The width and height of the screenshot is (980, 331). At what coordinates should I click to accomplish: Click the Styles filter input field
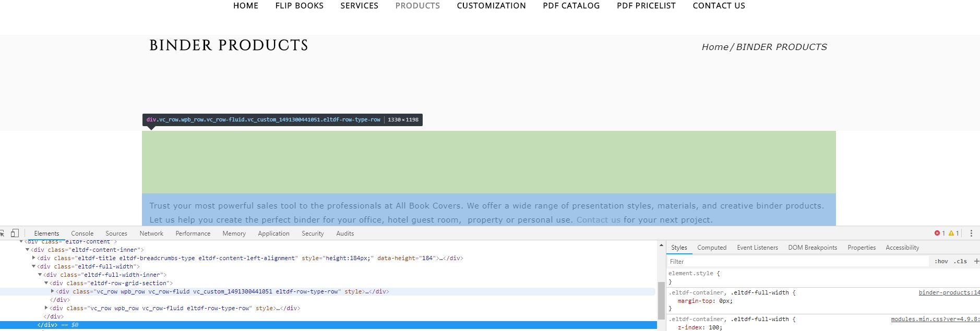tap(798, 261)
